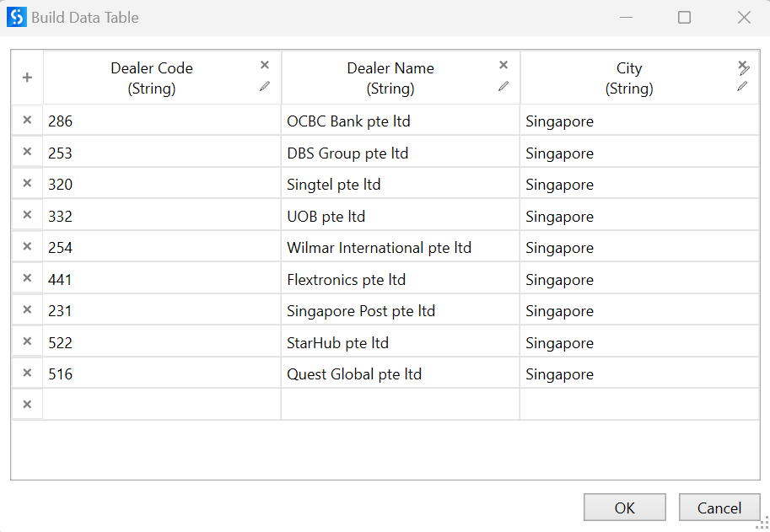Select the UOB pte ltd cell
This screenshot has width=770, height=532.
(401, 216)
